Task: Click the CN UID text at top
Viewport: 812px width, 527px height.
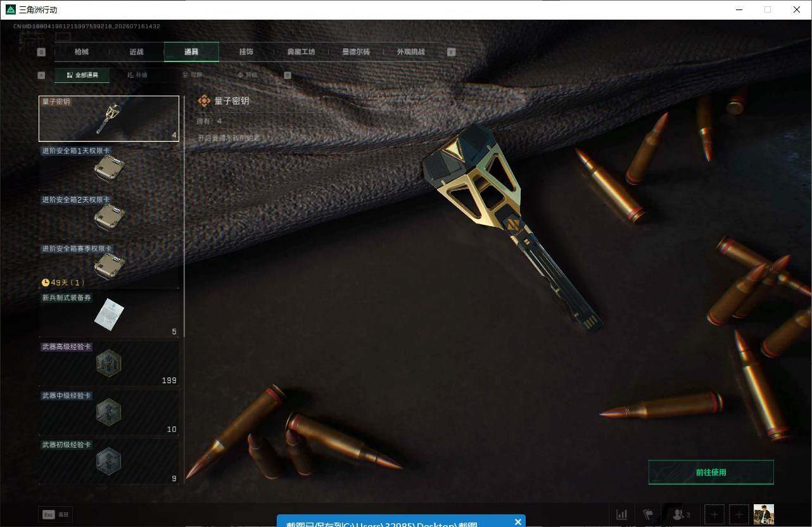Action: [86, 27]
